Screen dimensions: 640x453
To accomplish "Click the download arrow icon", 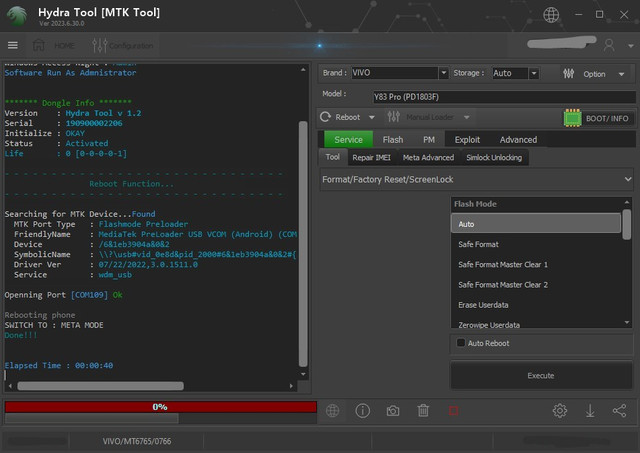I will pyautogui.click(x=590, y=411).
